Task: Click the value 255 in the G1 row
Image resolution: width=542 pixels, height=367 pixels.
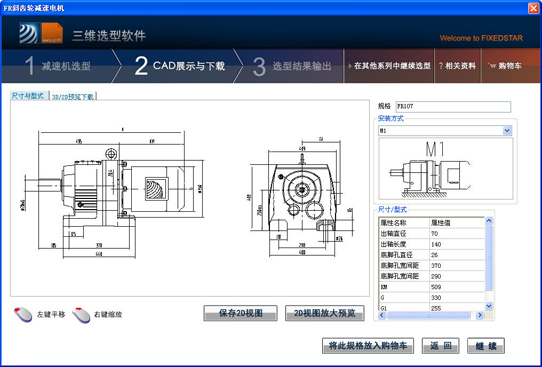Action: (x=436, y=308)
